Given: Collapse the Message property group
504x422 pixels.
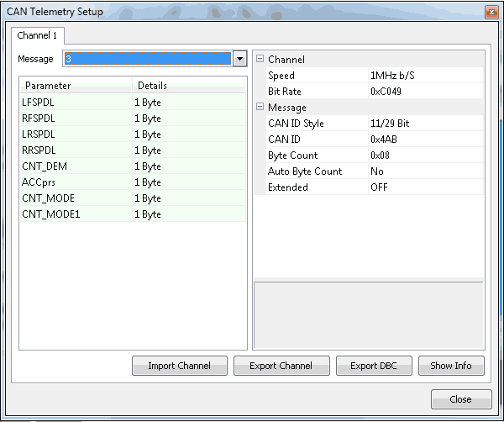Looking at the screenshot, I should [x=260, y=108].
